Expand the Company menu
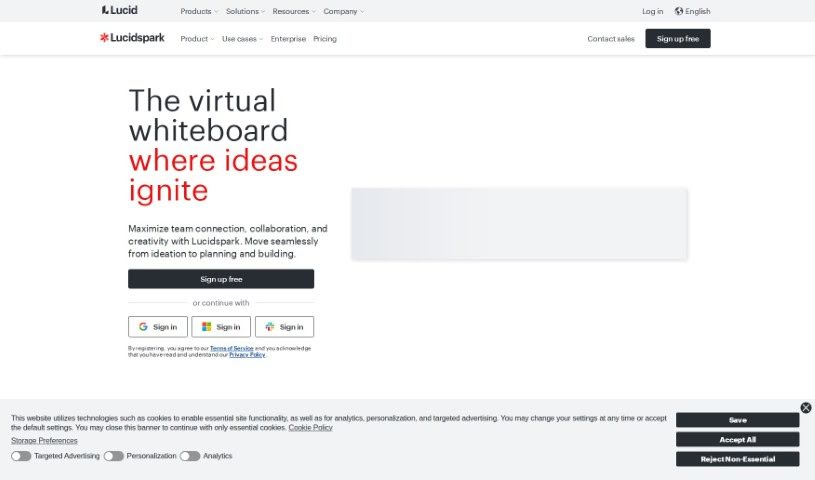The image size is (815, 480). tap(344, 11)
